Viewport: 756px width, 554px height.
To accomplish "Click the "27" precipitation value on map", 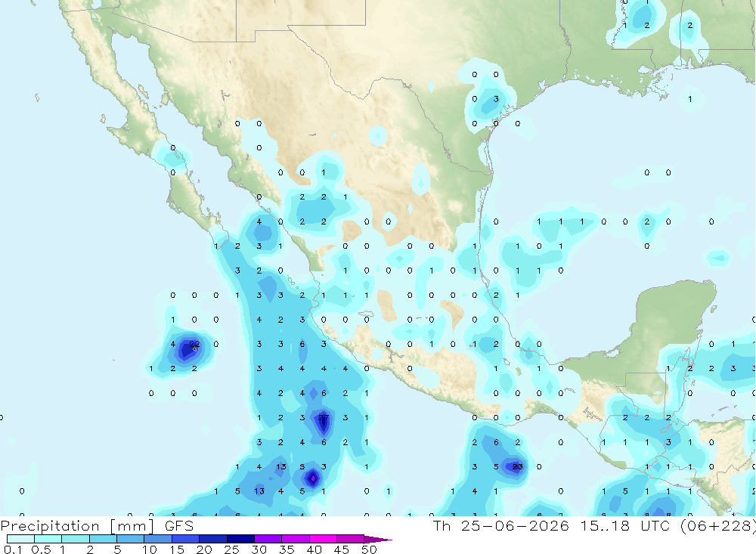I will tap(324, 417).
